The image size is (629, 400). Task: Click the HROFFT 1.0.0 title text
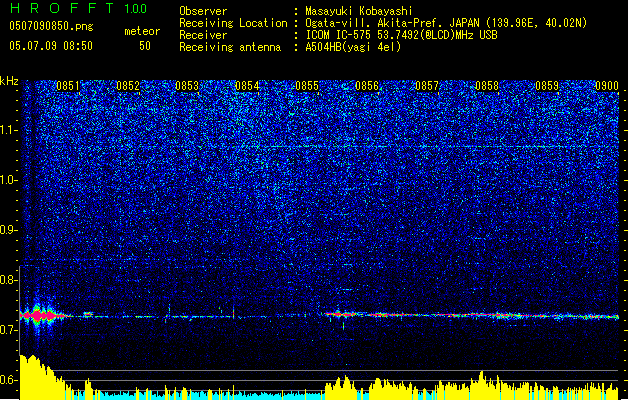pyautogui.click(x=79, y=8)
